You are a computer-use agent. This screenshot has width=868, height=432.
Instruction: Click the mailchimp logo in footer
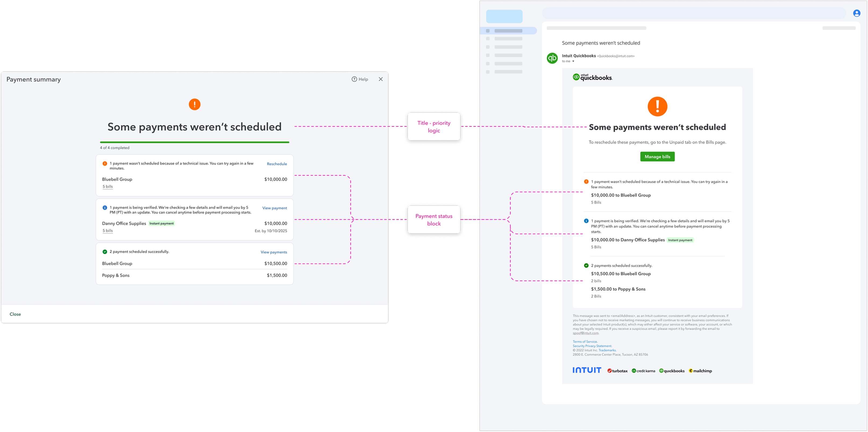[x=700, y=371]
